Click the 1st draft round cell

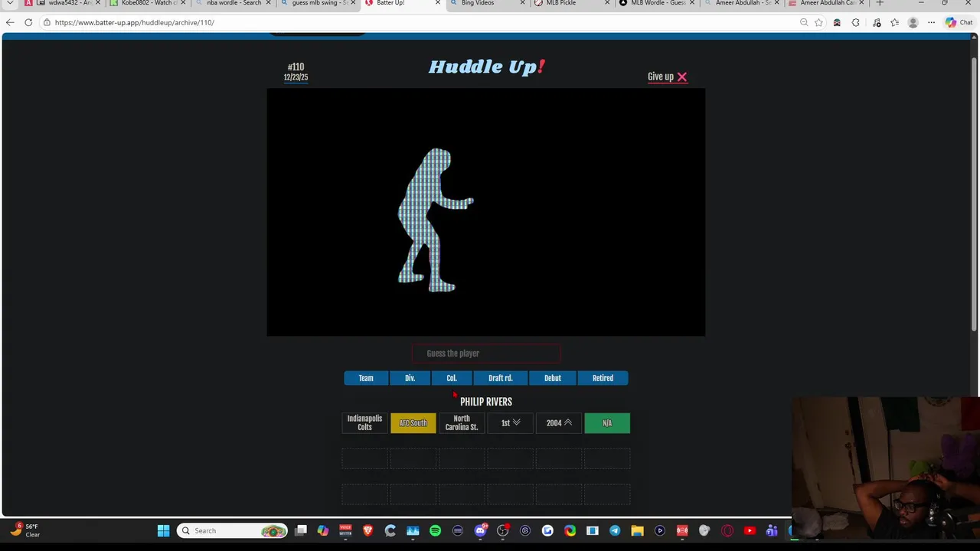click(x=510, y=423)
